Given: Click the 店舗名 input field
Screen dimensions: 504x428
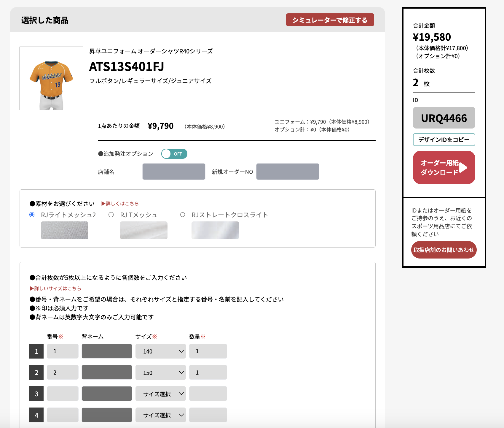Looking at the screenshot, I should tap(173, 172).
